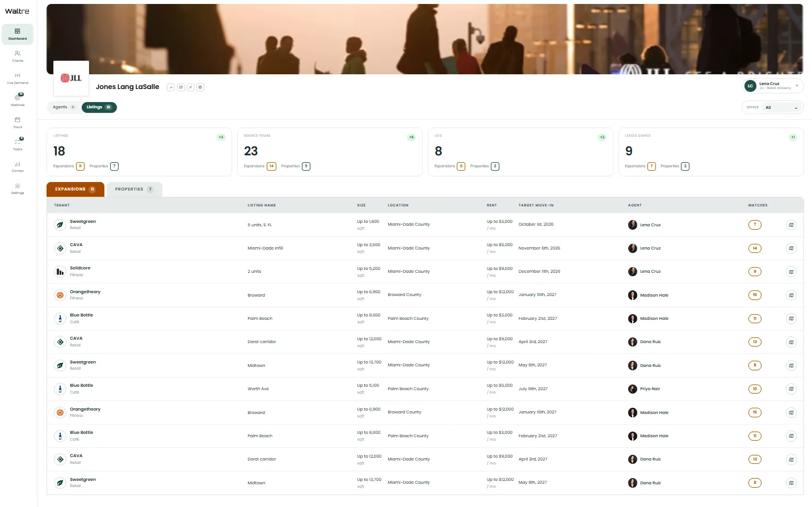Select the 'Miami-Dade infill' listing name
This screenshot has width=812, height=507.
tap(265, 248)
